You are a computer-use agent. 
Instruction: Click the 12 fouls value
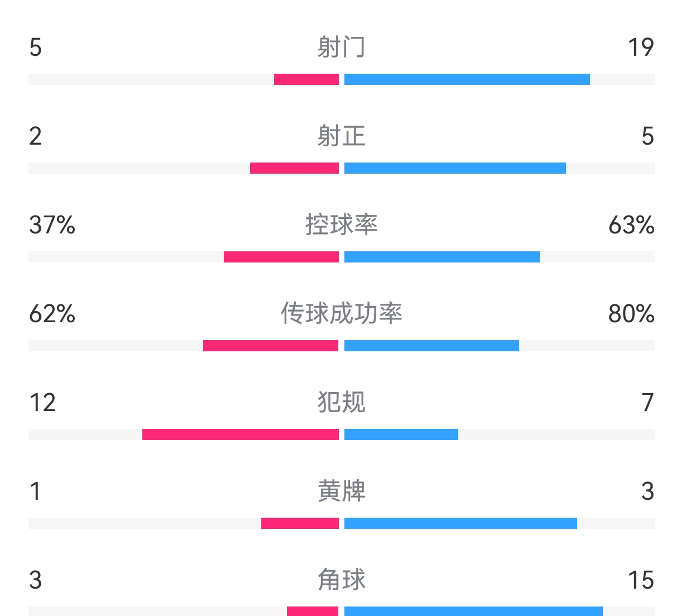pyautogui.click(x=42, y=403)
